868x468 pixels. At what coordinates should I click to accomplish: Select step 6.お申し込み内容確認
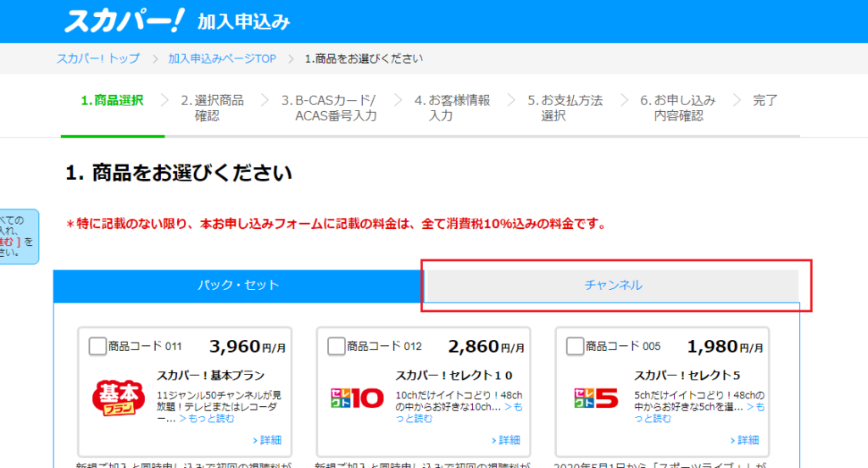pyautogui.click(x=678, y=108)
